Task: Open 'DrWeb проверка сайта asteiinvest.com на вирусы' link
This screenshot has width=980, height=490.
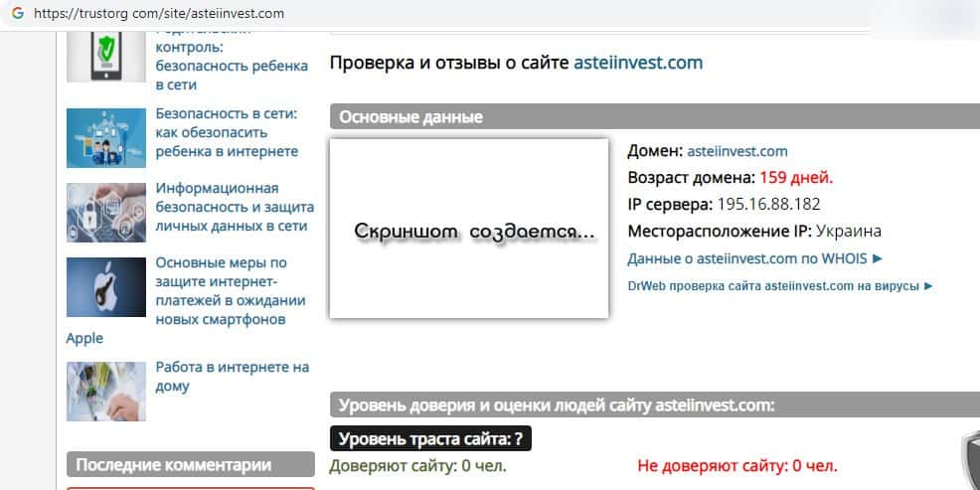Action: 780,285
